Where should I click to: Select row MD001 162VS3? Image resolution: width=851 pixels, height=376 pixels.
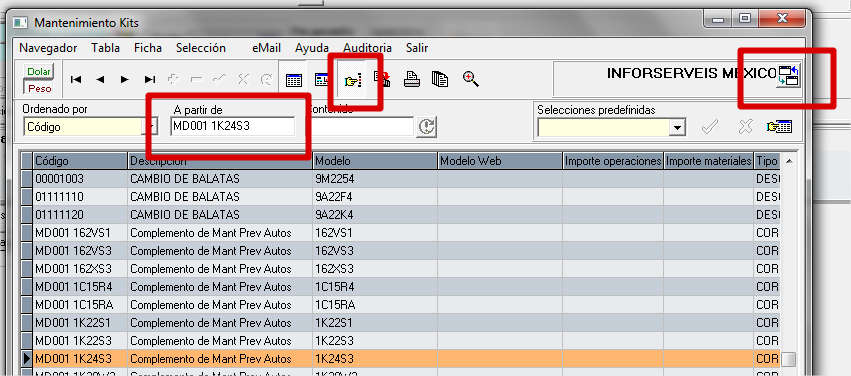point(400,251)
